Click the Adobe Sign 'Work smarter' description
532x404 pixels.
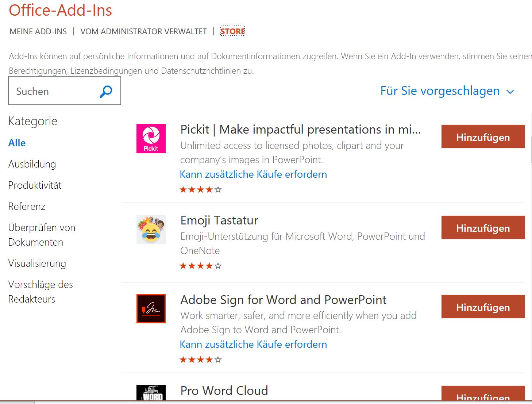click(x=298, y=323)
